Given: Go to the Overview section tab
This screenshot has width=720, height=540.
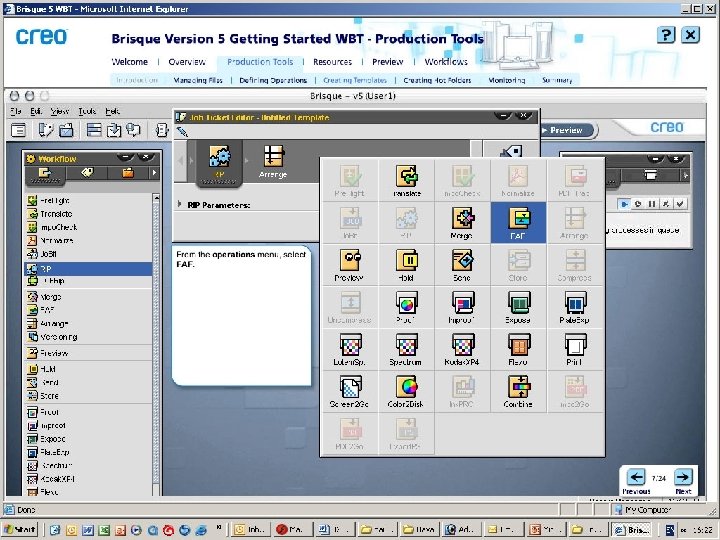Looking at the screenshot, I should click(186, 62).
